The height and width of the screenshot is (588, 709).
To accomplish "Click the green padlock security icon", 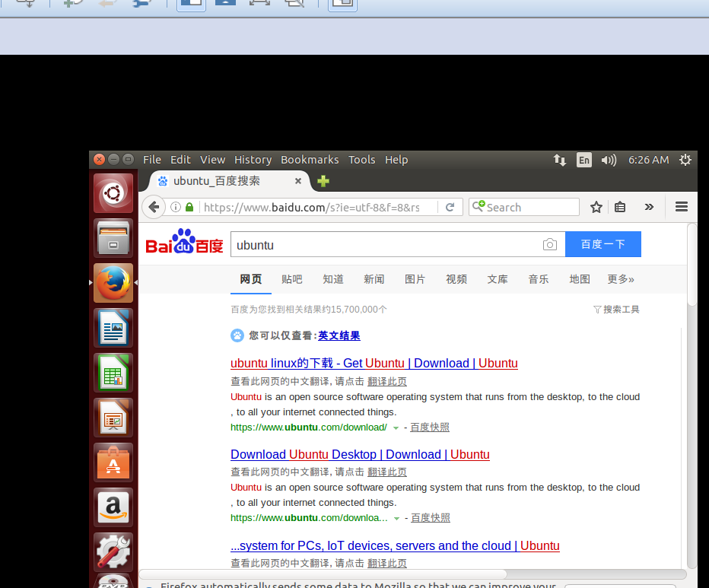I will [x=189, y=207].
